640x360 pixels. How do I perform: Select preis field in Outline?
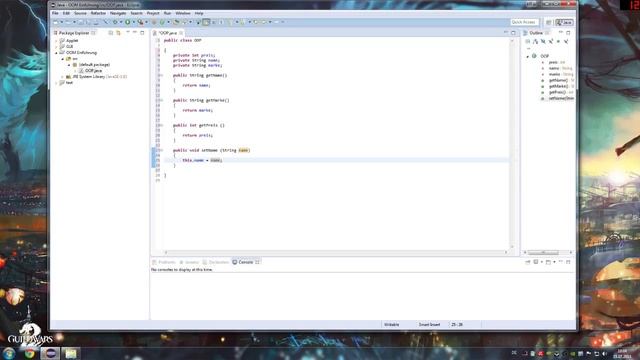point(553,62)
